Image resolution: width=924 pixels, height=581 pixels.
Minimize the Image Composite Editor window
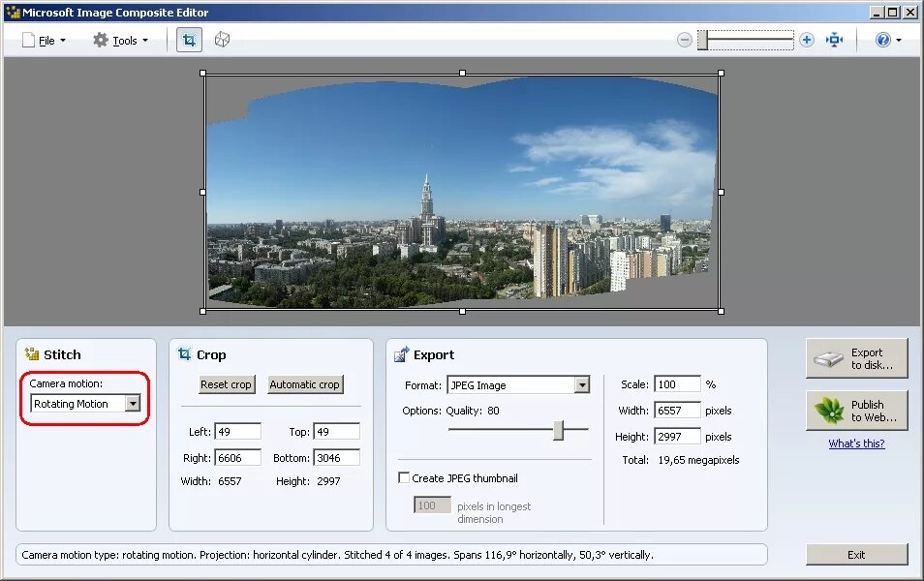coord(878,12)
